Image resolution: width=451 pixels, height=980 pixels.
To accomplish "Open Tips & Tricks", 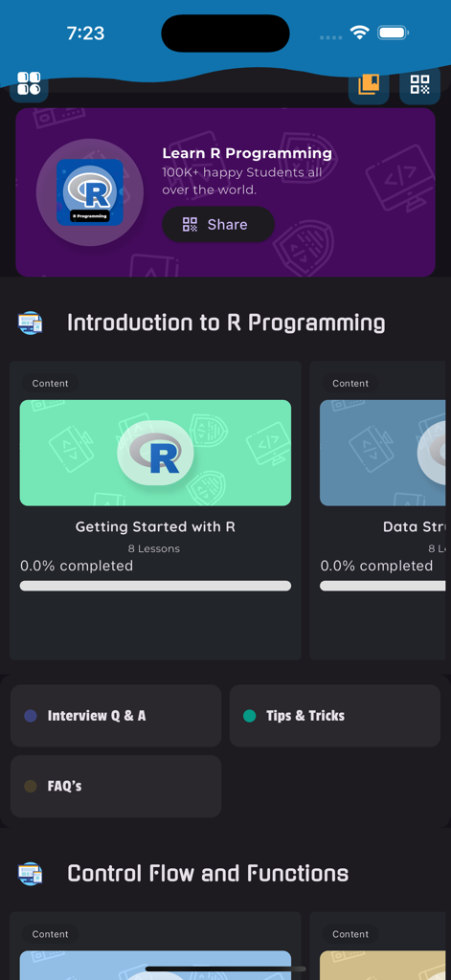I will (x=334, y=716).
